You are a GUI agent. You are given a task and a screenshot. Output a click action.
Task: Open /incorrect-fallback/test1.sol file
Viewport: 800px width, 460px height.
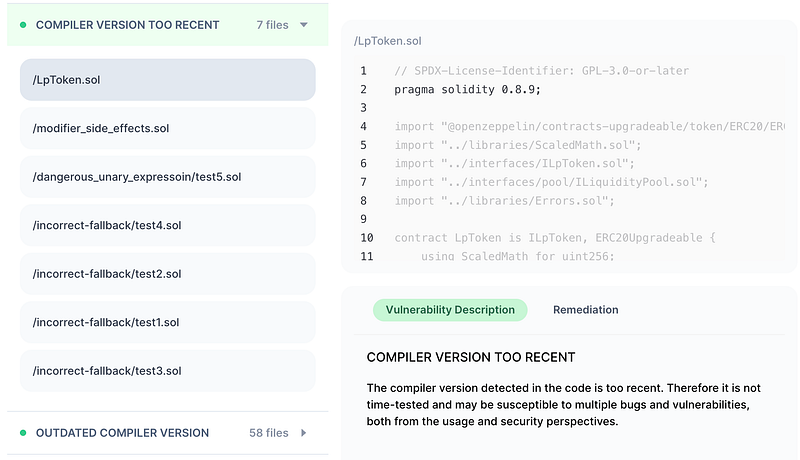click(167, 322)
